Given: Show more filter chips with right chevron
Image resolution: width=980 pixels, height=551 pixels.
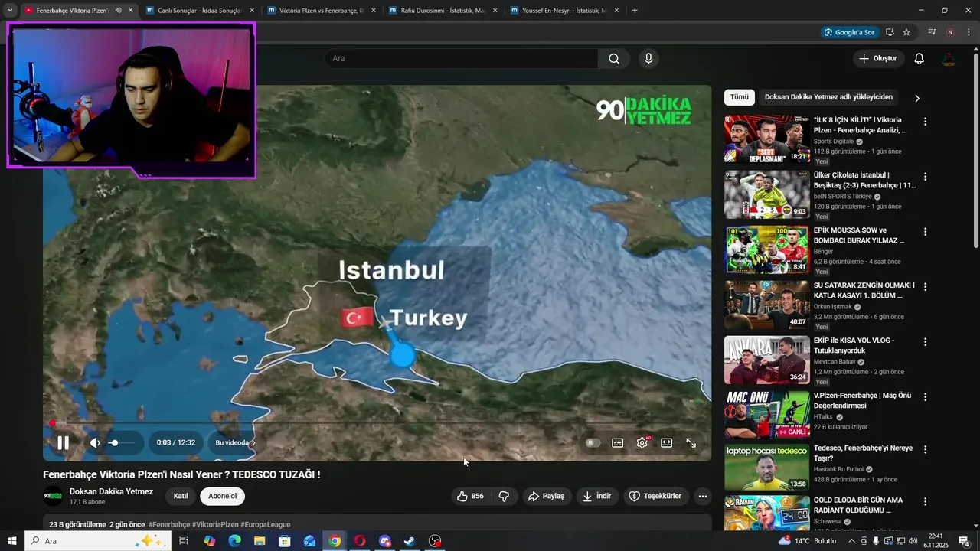Looking at the screenshot, I should click(x=916, y=98).
